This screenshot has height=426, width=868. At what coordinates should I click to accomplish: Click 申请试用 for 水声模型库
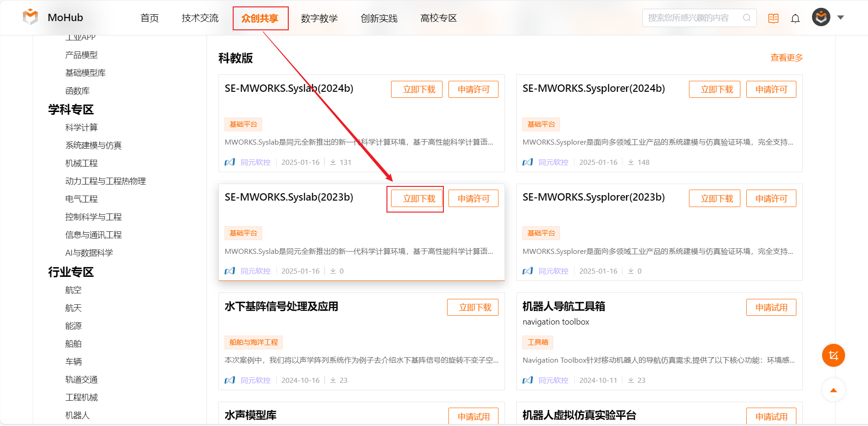coord(473,416)
